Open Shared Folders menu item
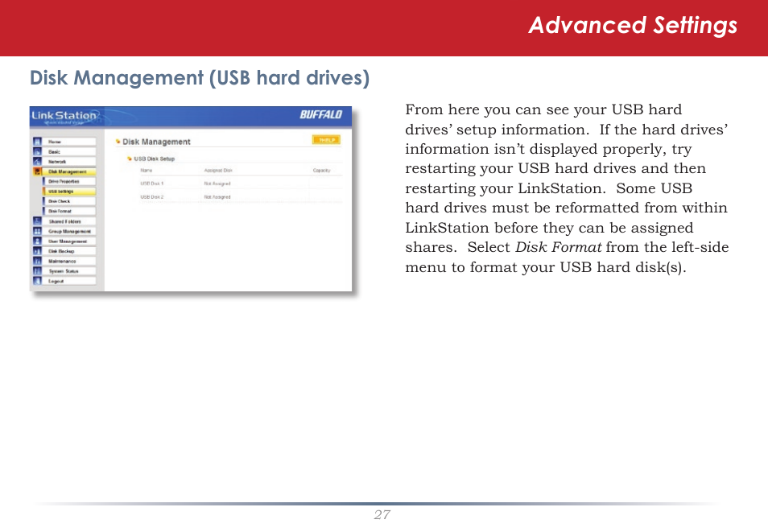 pos(69,221)
